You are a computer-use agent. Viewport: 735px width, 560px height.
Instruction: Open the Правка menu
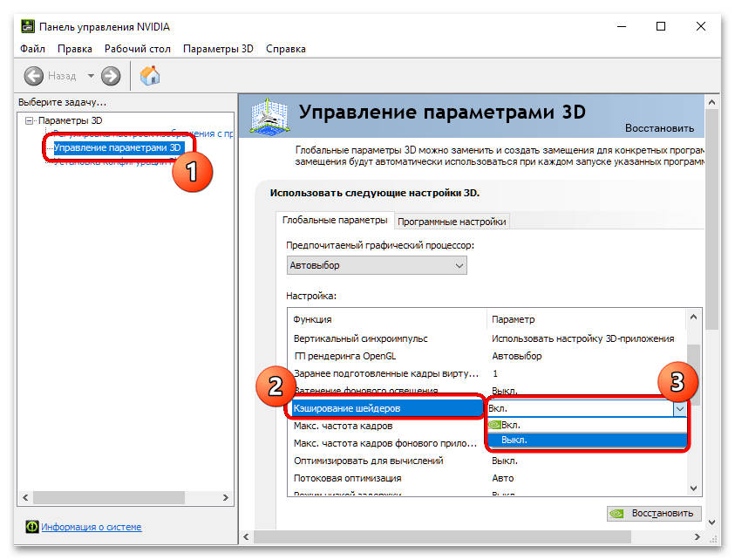74,49
